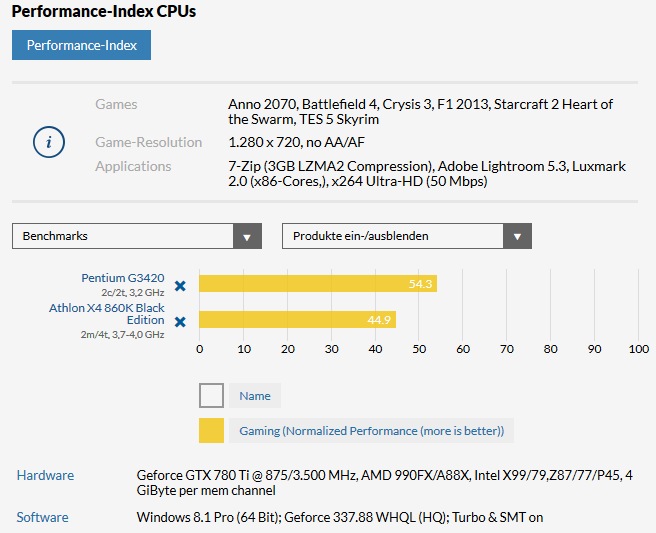Click the '2c/2t, 3,2 GHz' spec text
Viewport: 656px width, 533px height.
click(x=133, y=292)
